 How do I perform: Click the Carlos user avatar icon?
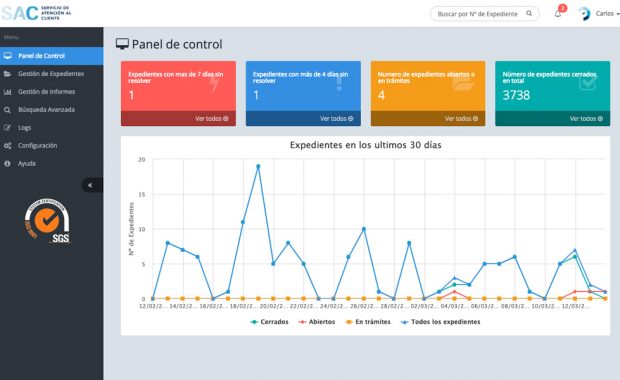[x=584, y=14]
